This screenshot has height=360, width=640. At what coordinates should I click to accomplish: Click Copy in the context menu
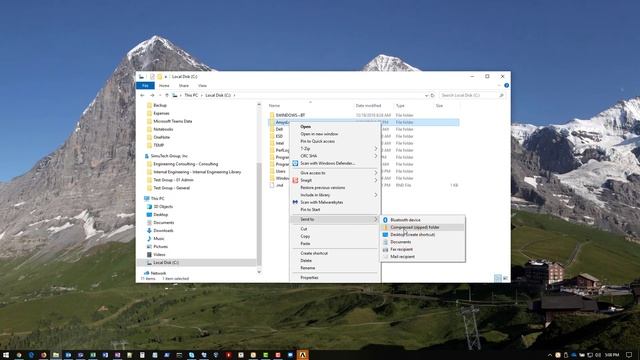point(335,236)
